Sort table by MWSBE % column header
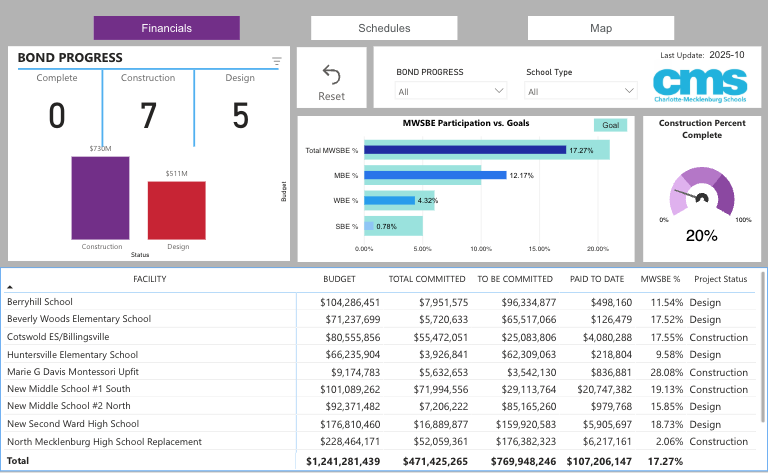This screenshot has width=768, height=473. click(x=660, y=279)
